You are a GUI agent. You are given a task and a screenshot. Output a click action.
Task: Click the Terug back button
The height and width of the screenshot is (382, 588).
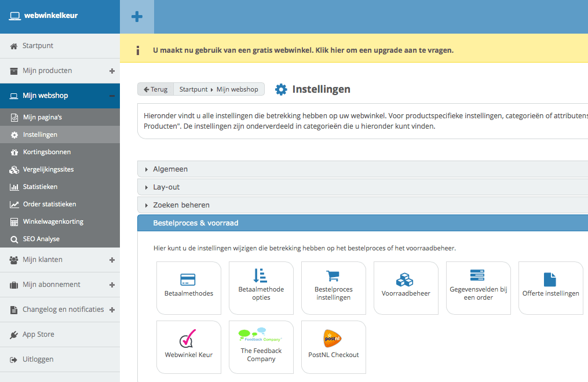coord(155,89)
